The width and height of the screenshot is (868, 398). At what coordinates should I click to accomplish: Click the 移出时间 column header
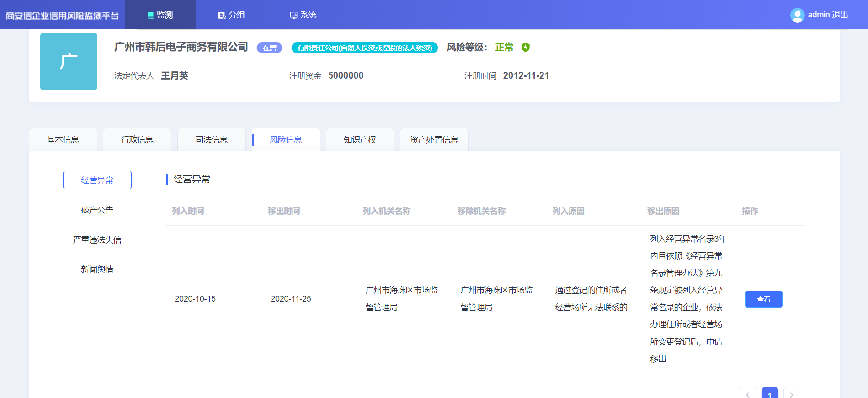(x=284, y=211)
